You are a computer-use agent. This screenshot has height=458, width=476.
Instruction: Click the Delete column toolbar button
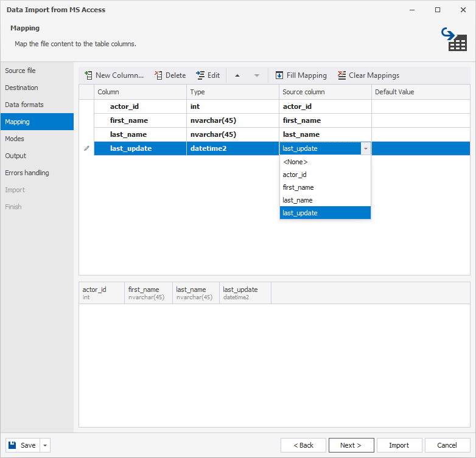[x=170, y=75]
